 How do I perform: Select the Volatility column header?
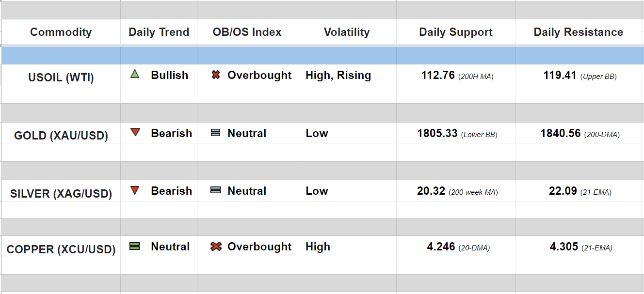[346, 32]
